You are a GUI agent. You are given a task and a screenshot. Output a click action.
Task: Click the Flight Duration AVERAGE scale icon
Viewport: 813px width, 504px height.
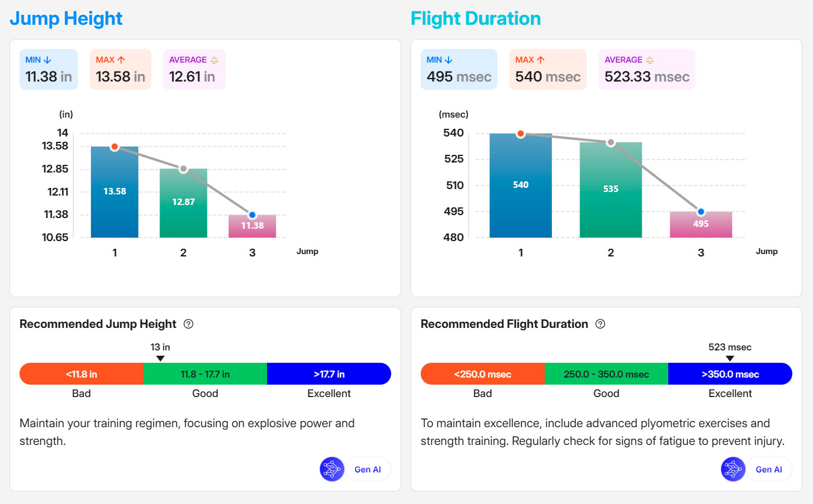coord(650,60)
